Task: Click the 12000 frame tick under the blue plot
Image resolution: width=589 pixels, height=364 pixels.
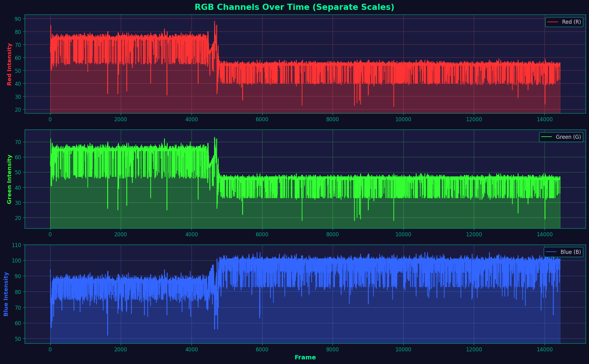Action: 474,350
